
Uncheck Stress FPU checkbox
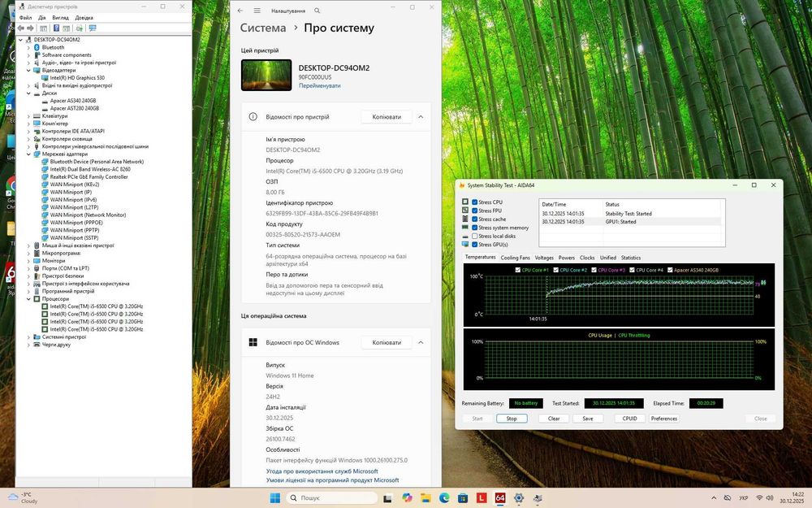(474, 211)
